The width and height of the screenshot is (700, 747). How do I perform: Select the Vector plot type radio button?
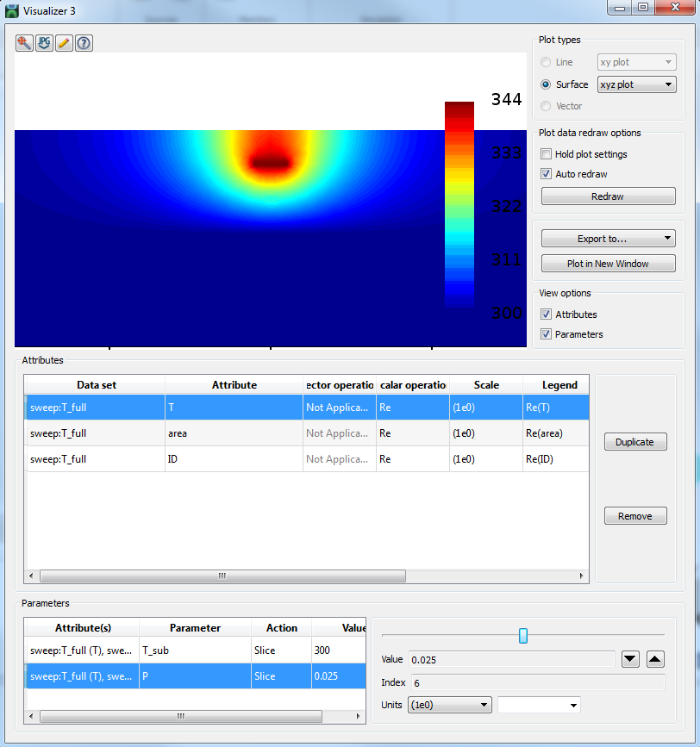point(546,106)
